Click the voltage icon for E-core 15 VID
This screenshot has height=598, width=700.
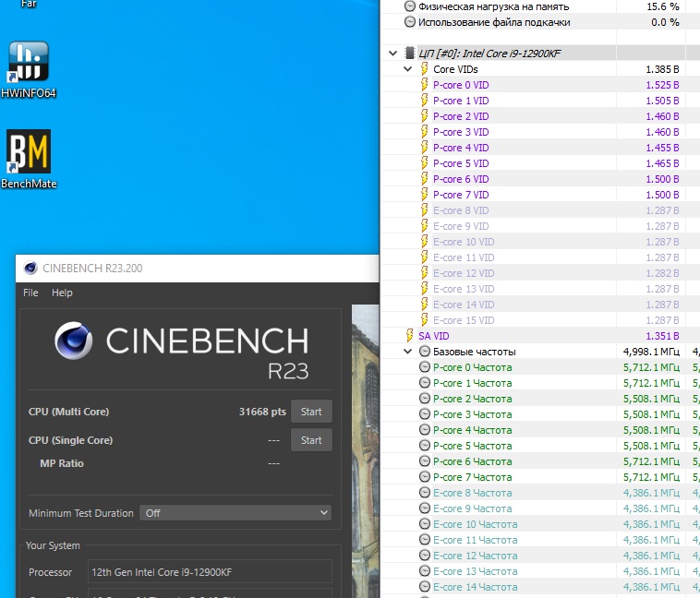point(425,320)
